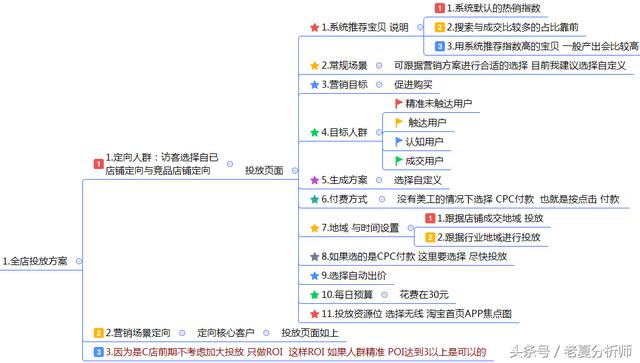Select the 促进购买 node text

413,85
